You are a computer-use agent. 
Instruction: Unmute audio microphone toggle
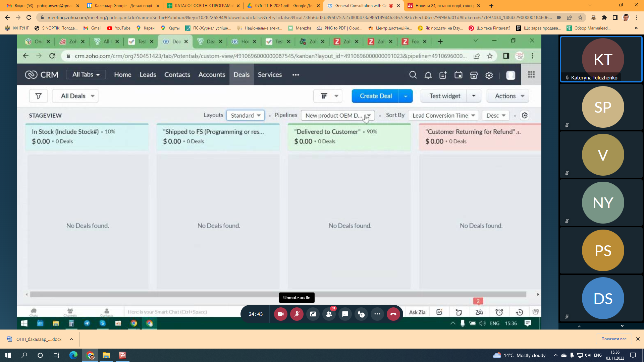tap(297, 314)
